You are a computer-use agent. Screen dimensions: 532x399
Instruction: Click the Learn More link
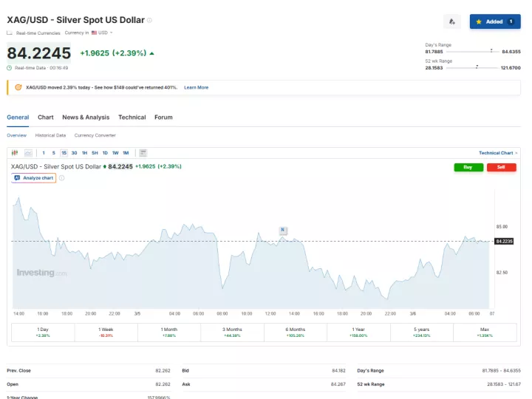pyautogui.click(x=196, y=87)
